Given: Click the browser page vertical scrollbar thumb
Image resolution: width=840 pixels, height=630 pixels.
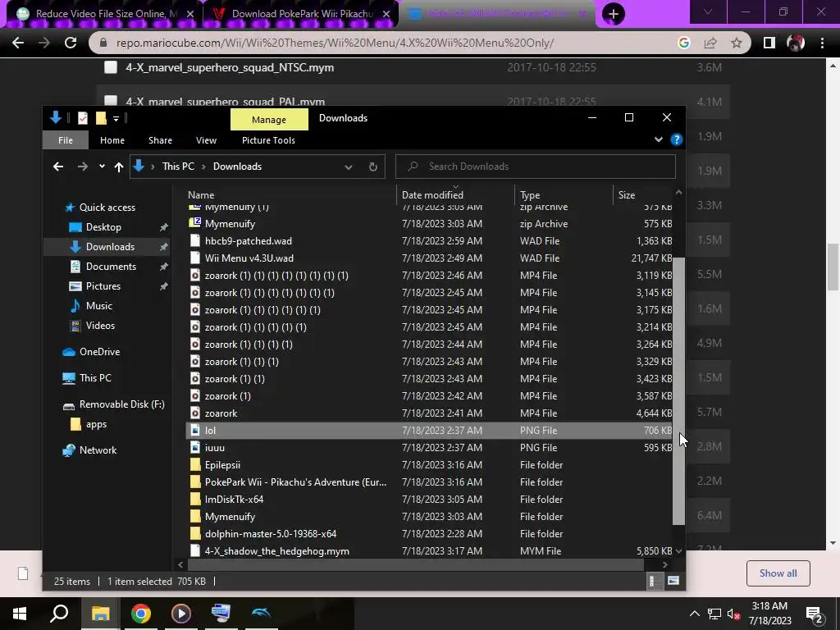Looking at the screenshot, I should (x=833, y=267).
